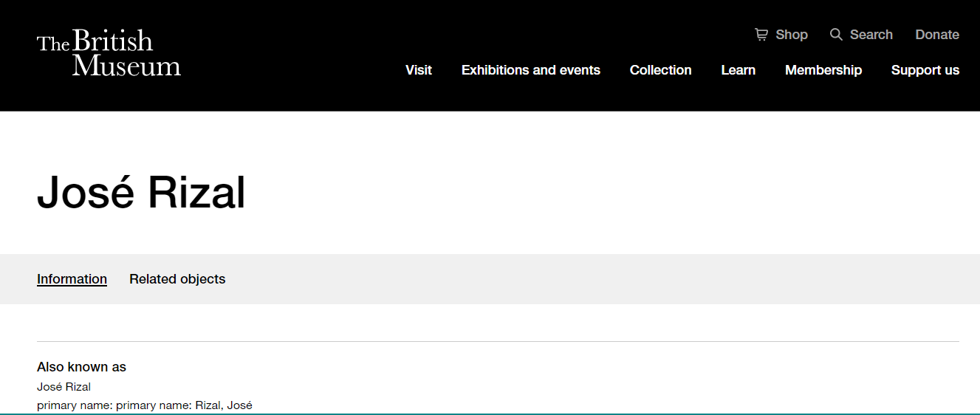Select the José Rizal alias text
This screenshot has height=415, width=980.
pyautogui.click(x=64, y=386)
